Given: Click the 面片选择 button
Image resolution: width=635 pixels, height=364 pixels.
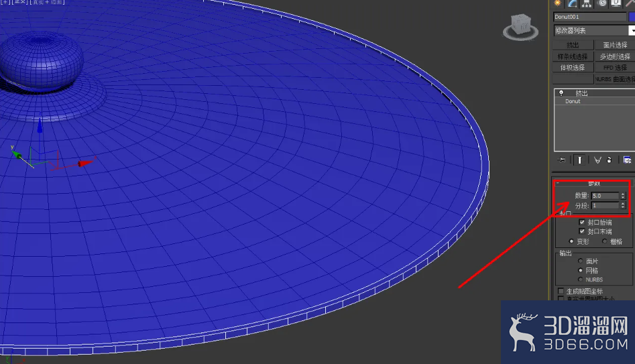Looking at the screenshot, I should tap(615, 45).
